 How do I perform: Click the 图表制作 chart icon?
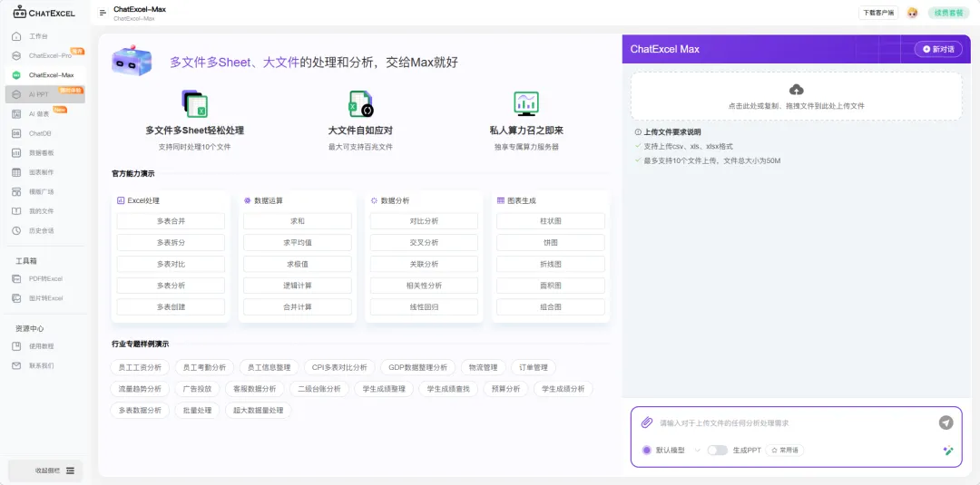pyautogui.click(x=17, y=172)
